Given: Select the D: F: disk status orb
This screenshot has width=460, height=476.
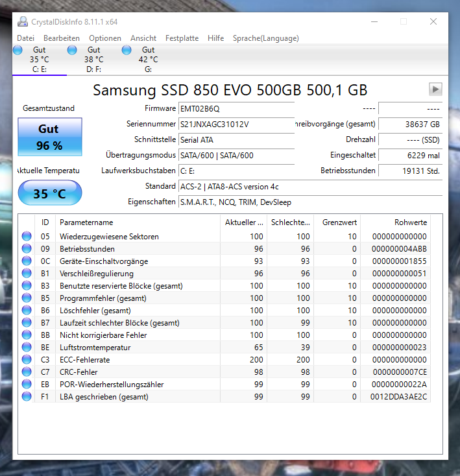Looking at the screenshot, I should click(72, 50).
